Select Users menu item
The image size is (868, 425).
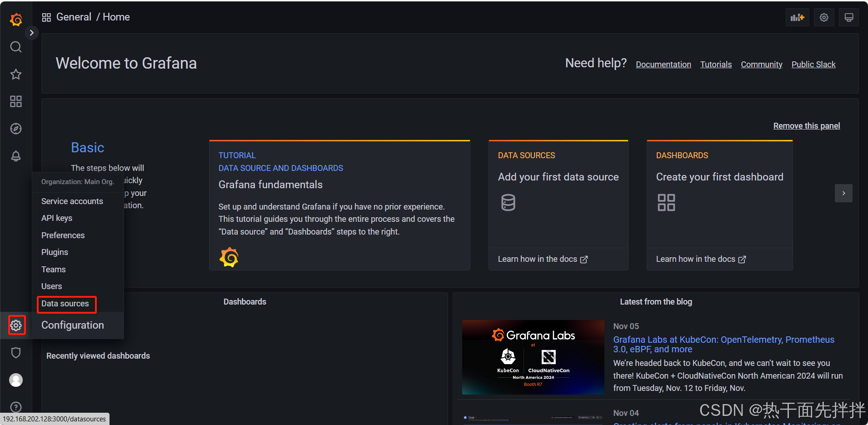(51, 286)
